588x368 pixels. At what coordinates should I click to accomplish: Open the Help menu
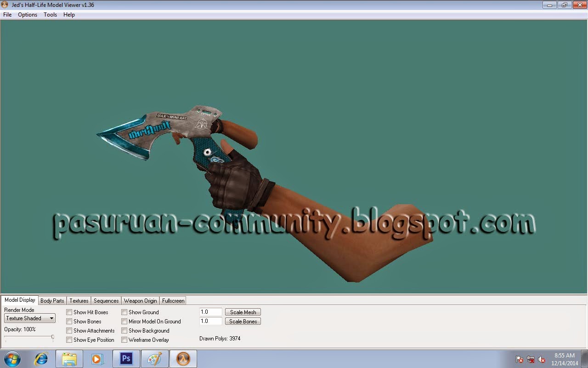pyautogui.click(x=69, y=15)
